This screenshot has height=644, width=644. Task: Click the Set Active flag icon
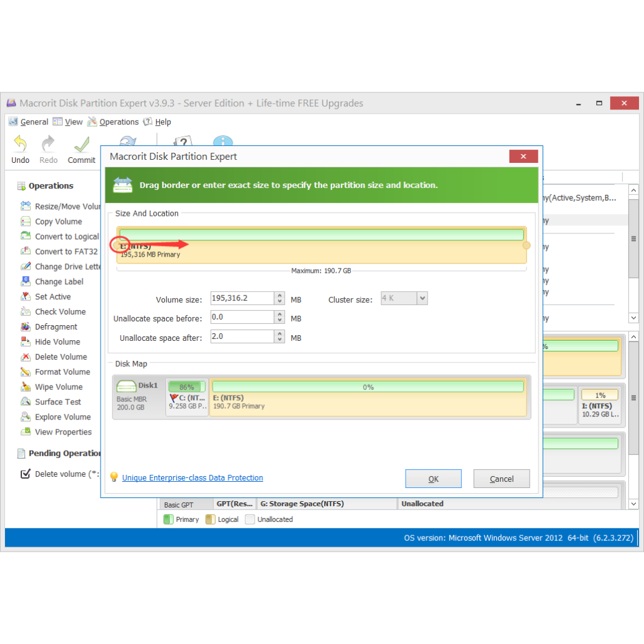(26, 296)
